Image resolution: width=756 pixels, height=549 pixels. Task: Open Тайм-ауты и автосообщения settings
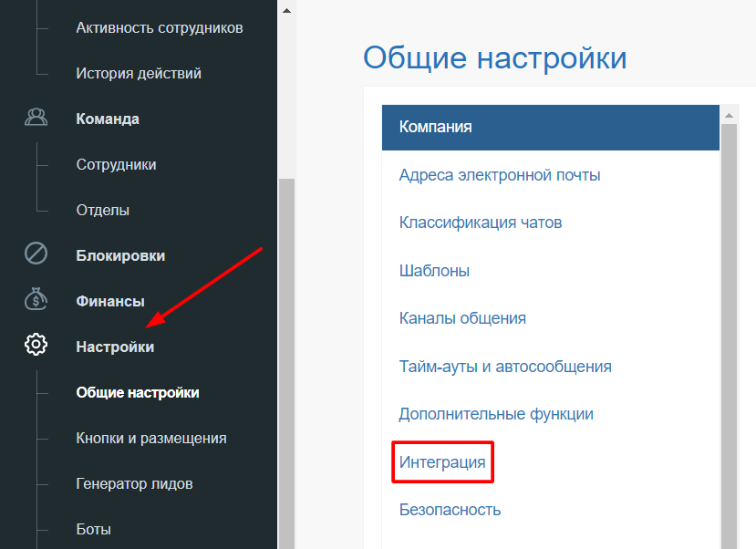[x=504, y=366]
